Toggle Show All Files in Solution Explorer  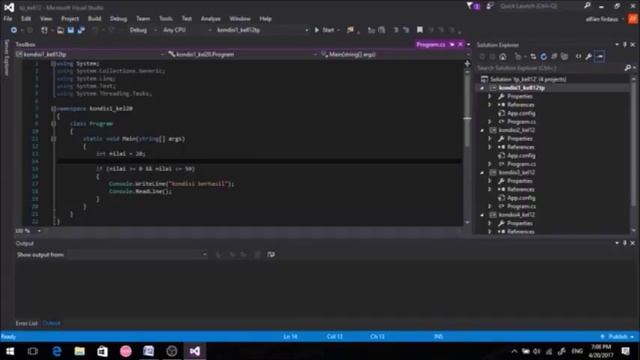coord(564,56)
